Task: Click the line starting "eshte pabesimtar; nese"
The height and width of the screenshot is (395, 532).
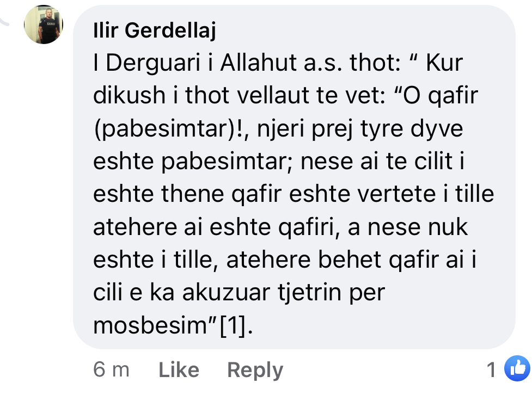Action: (x=282, y=162)
